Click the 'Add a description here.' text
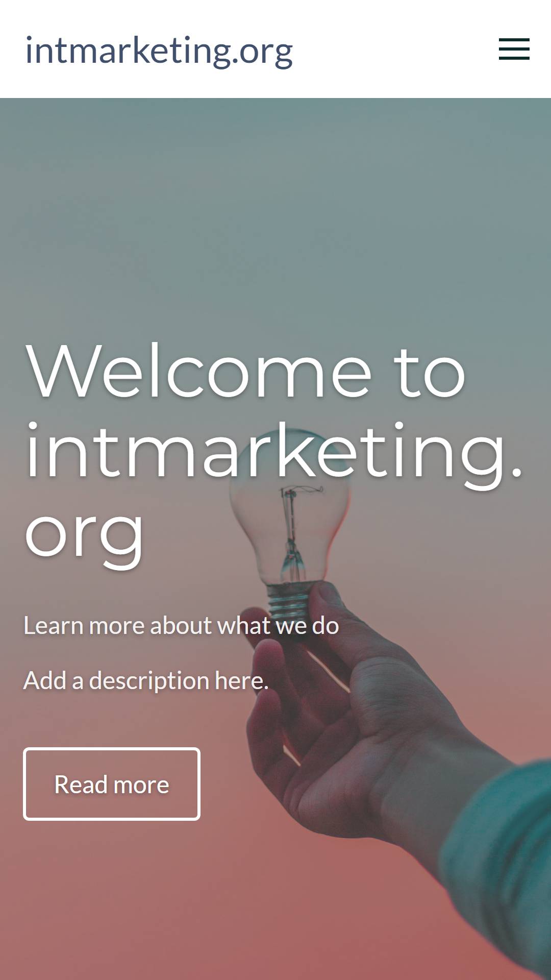Image resolution: width=551 pixels, height=980 pixels. (x=146, y=681)
